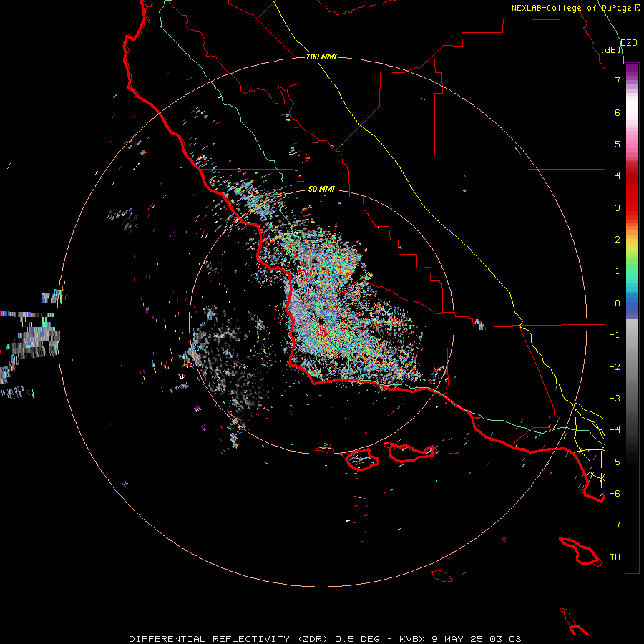Select the 7 dB value on the scale
The image size is (644, 644).
click(x=618, y=80)
